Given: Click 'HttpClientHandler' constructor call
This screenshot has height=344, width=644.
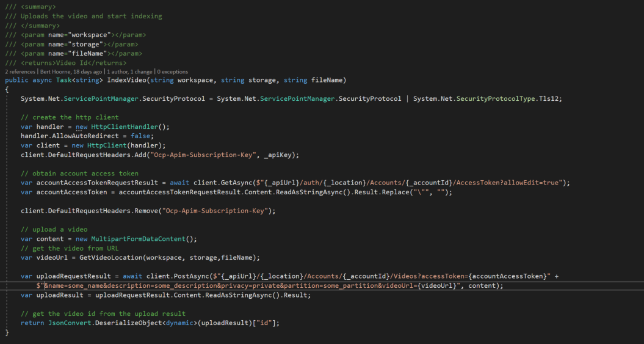Looking at the screenshot, I should coord(125,126).
